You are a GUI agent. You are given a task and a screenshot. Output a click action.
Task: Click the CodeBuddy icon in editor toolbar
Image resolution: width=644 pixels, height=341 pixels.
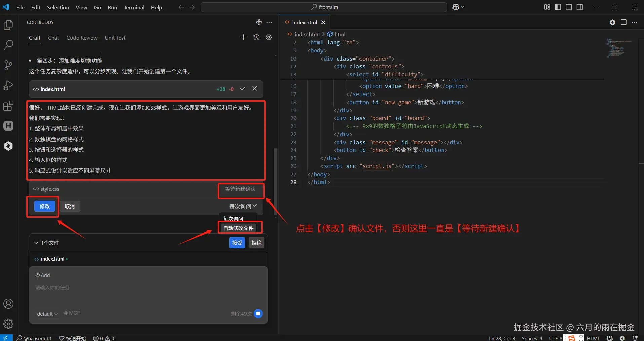[612, 22]
